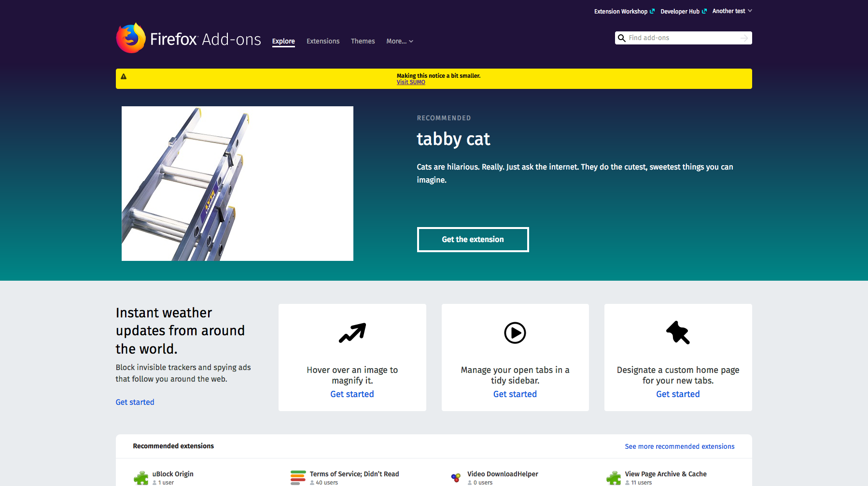Click the uBlock Origin puzzle icon

click(x=141, y=478)
